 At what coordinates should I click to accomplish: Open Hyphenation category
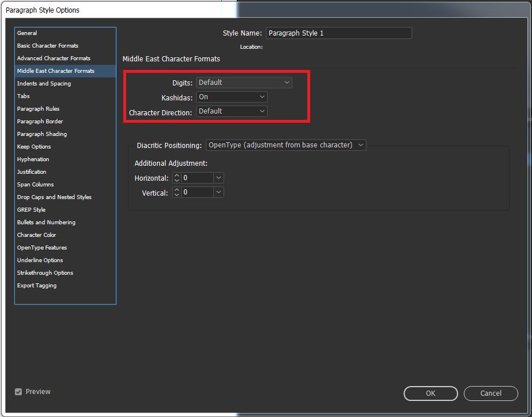point(65,159)
